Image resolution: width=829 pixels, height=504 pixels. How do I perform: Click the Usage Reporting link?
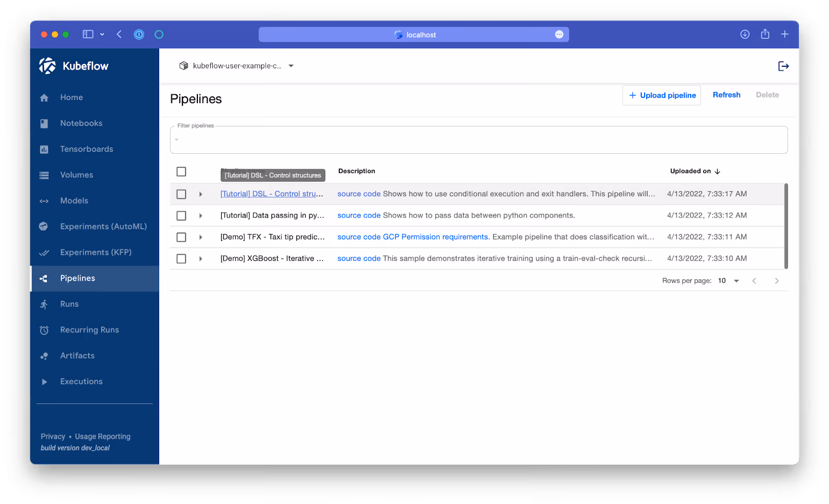point(103,437)
